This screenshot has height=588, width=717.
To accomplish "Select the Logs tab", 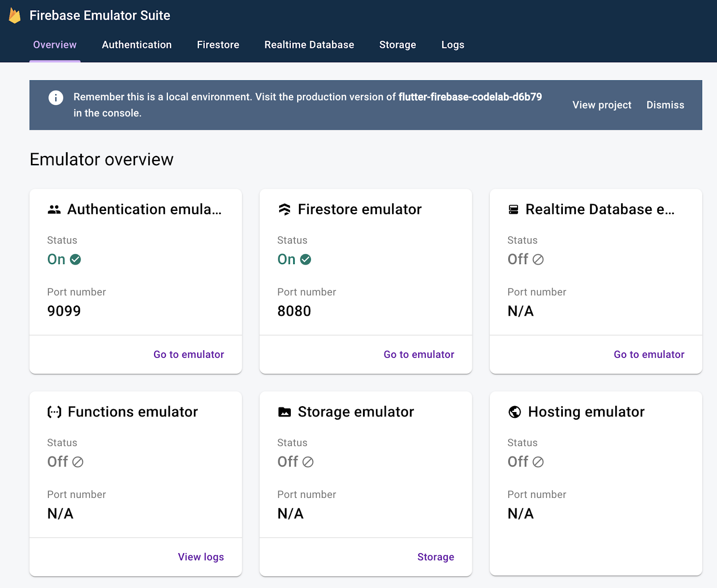I will (453, 45).
